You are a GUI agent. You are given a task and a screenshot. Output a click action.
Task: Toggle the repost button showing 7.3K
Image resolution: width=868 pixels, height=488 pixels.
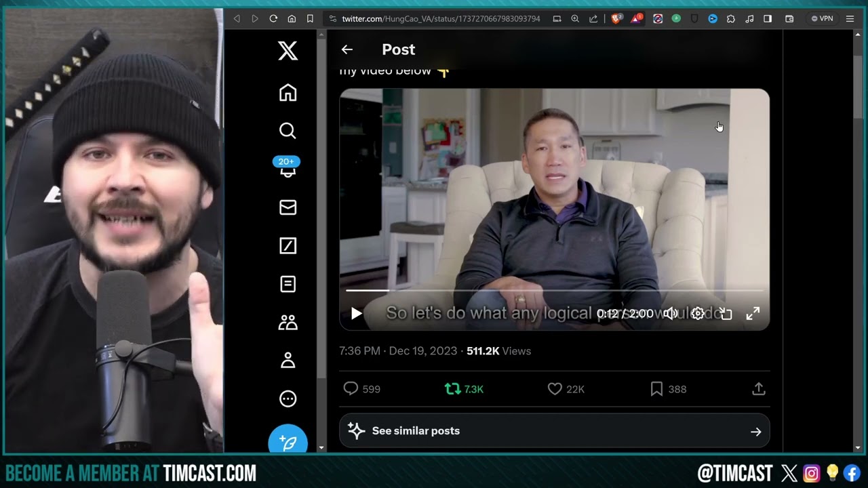click(x=464, y=389)
